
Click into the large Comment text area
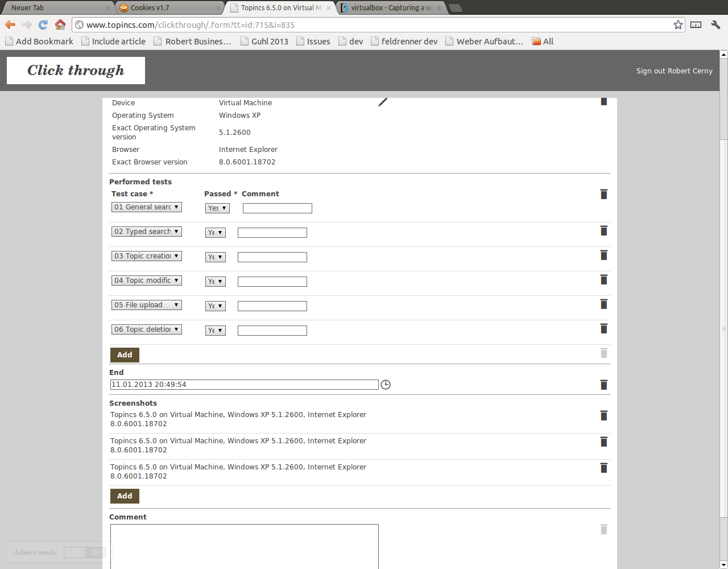pyautogui.click(x=244, y=545)
